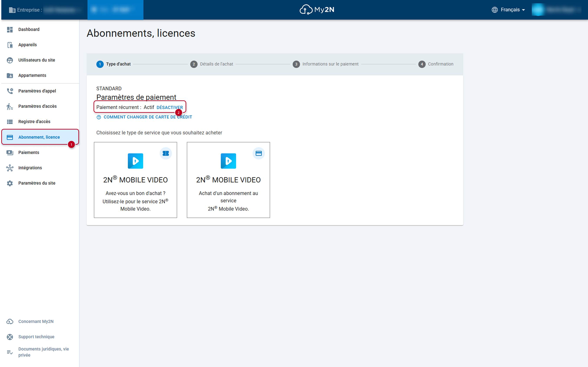
Task: Click the language globe icon
Action: (495, 10)
